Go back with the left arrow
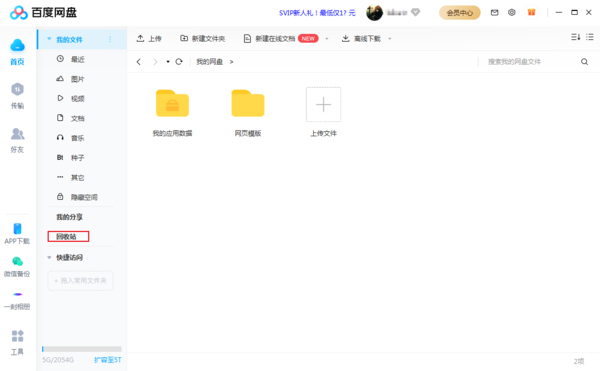 139,62
